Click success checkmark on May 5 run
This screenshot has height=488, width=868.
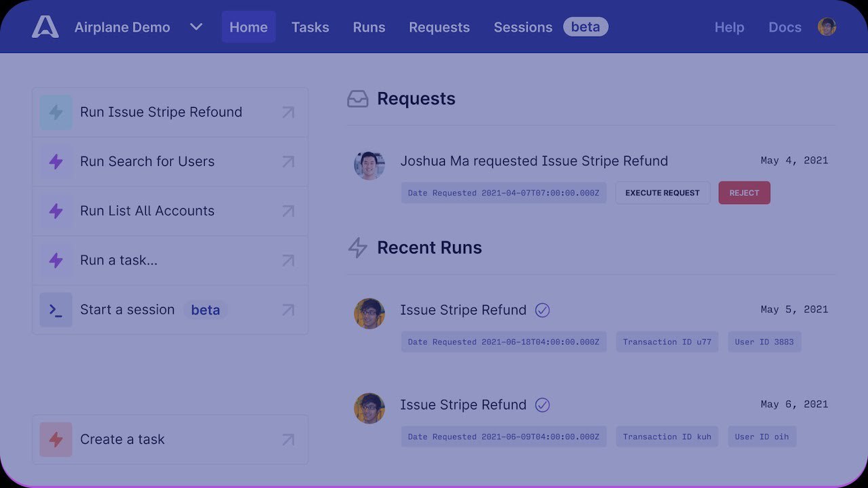point(542,310)
